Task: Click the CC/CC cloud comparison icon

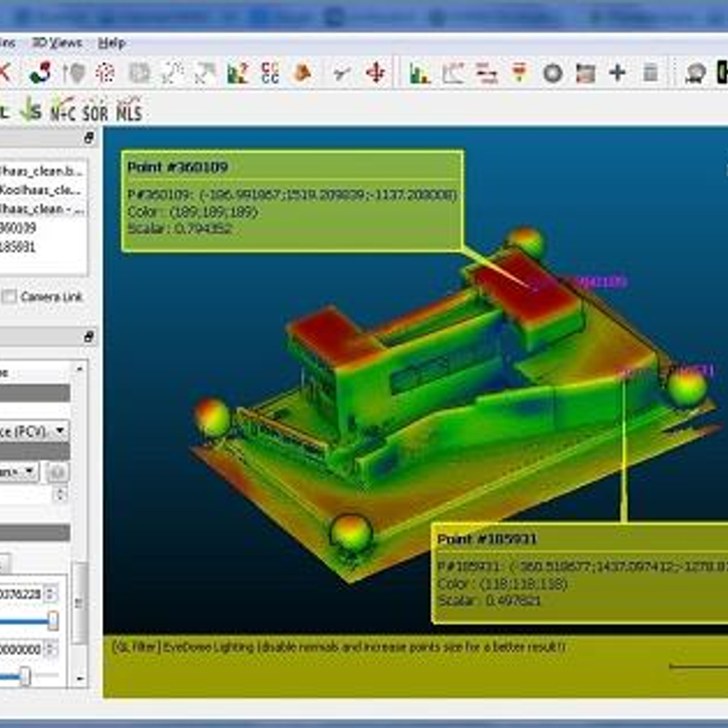Action: coord(270,73)
